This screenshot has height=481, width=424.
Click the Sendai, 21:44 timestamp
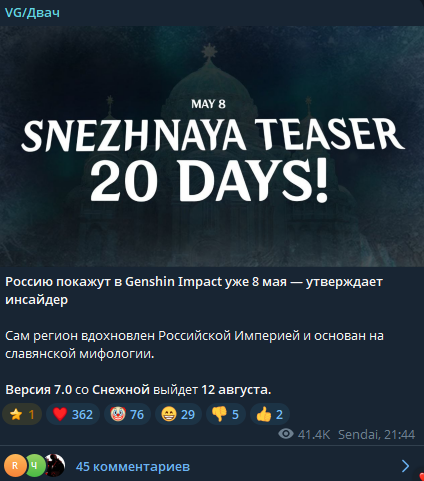coord(377,434)
